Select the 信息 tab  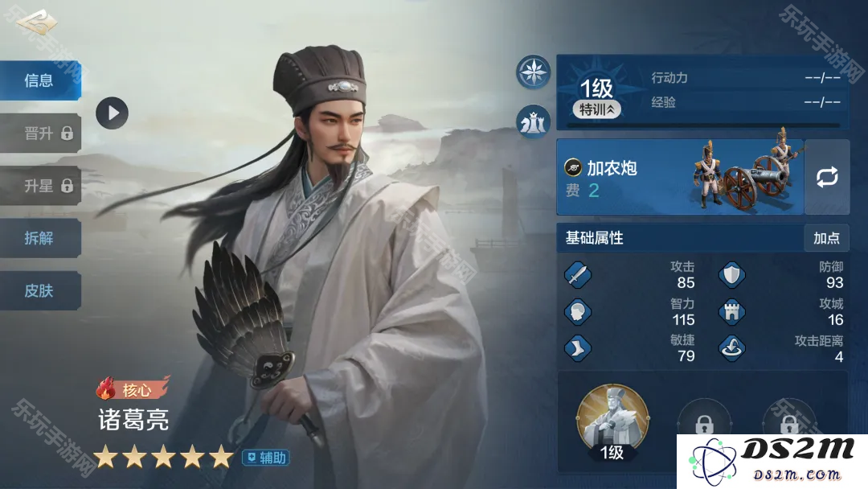(40, 80)
